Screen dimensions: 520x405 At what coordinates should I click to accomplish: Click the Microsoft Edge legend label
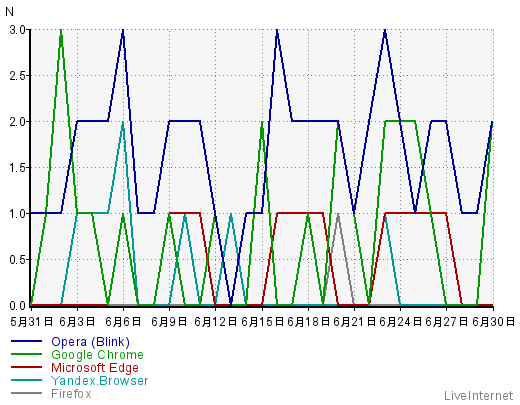(95, 368)
